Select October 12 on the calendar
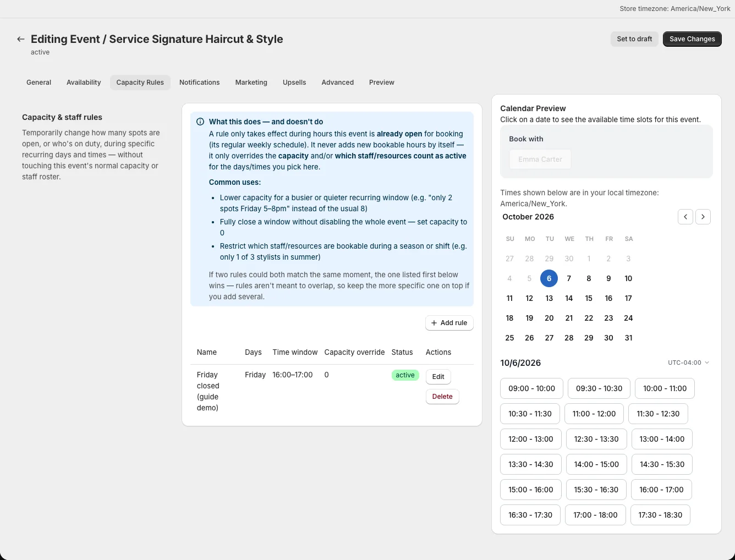Viewport: 735px width, 560px height. tap(529, 298)
